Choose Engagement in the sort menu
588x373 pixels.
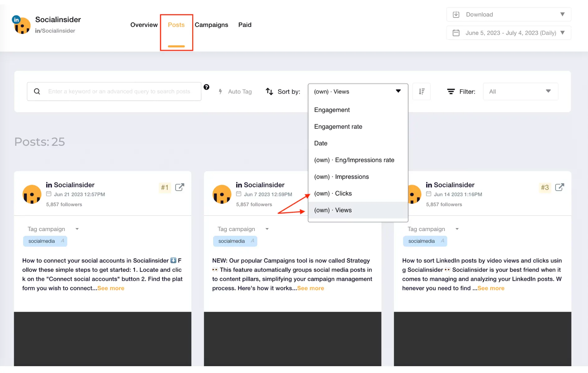coord(358,110)
